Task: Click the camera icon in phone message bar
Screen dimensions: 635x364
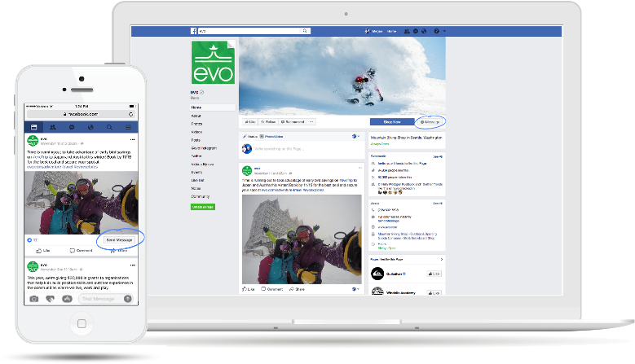Action: [34, 299]
